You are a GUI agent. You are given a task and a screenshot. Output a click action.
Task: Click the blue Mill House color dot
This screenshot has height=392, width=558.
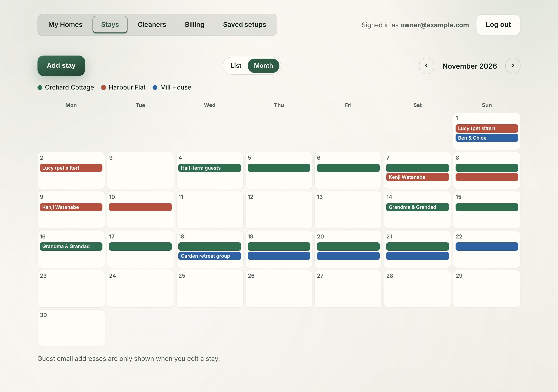155,87
